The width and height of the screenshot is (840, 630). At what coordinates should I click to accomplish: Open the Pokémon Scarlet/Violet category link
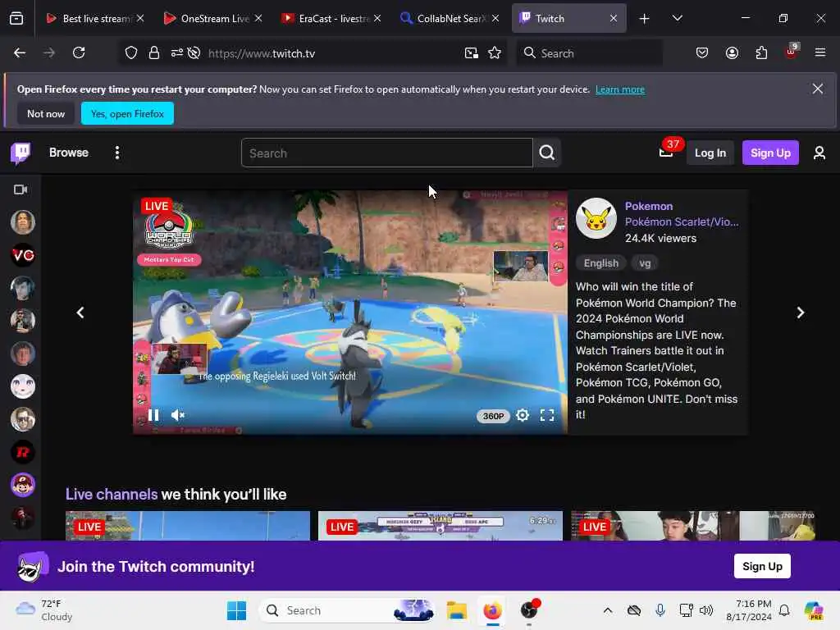coord(682,221)
